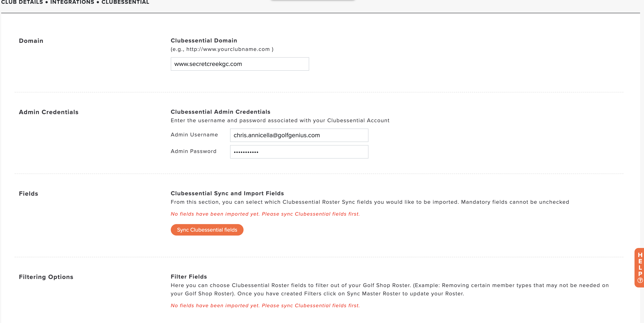Image resolution: width=644 pixels, height=323 pixels.
Task: Click CLUBESSENTIAL in the breadcrumb
Action: (125, 2)
